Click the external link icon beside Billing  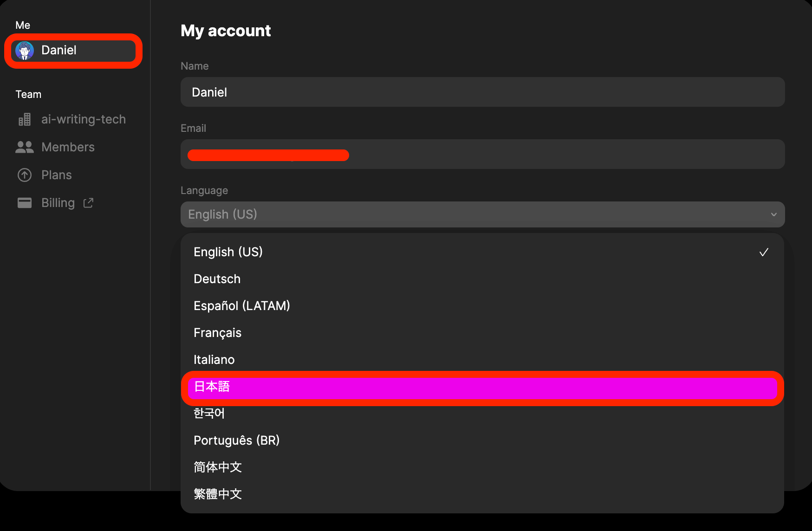[x=88, y=203]
